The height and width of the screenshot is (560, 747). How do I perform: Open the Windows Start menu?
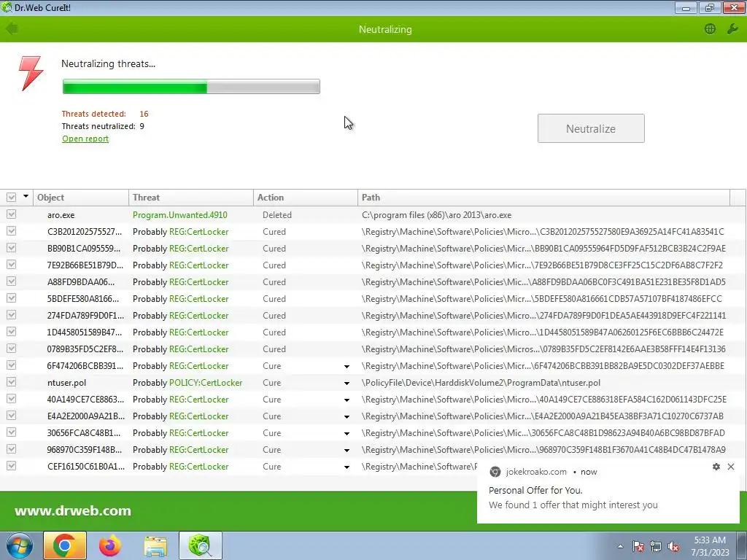click(20, 545)
